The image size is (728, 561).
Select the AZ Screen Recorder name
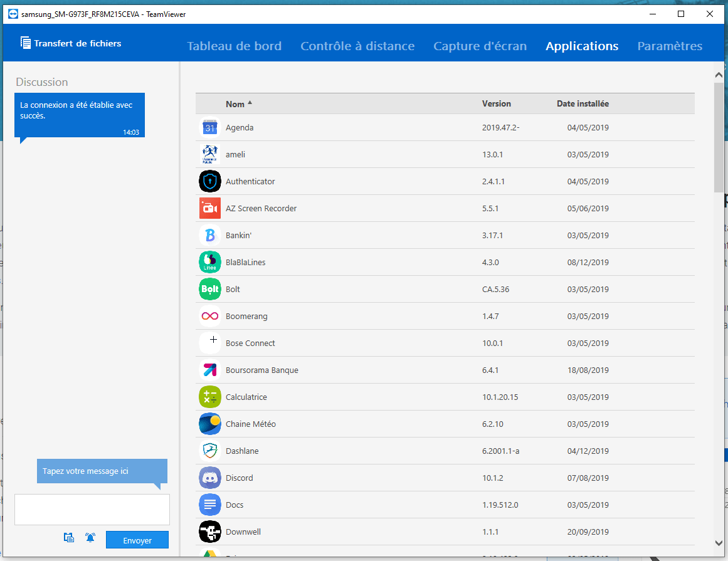click(261, 208)
